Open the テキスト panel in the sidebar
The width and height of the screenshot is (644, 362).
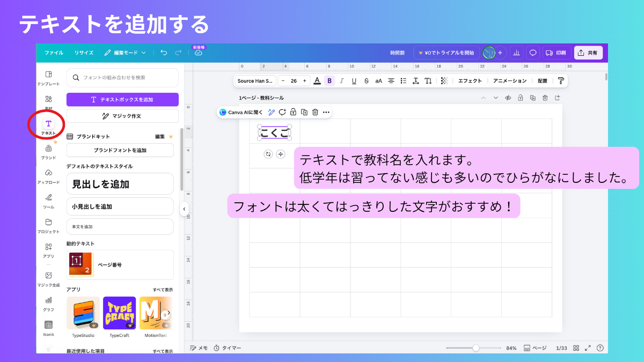pos(48,125)
